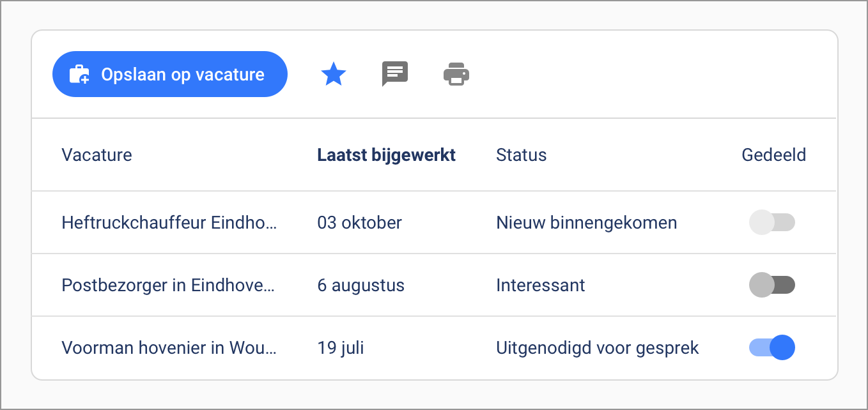Screen dimensions: 868x410
Task: Click the blue star favorite icon
Action: pyautogui.click(x=333, y=75)
